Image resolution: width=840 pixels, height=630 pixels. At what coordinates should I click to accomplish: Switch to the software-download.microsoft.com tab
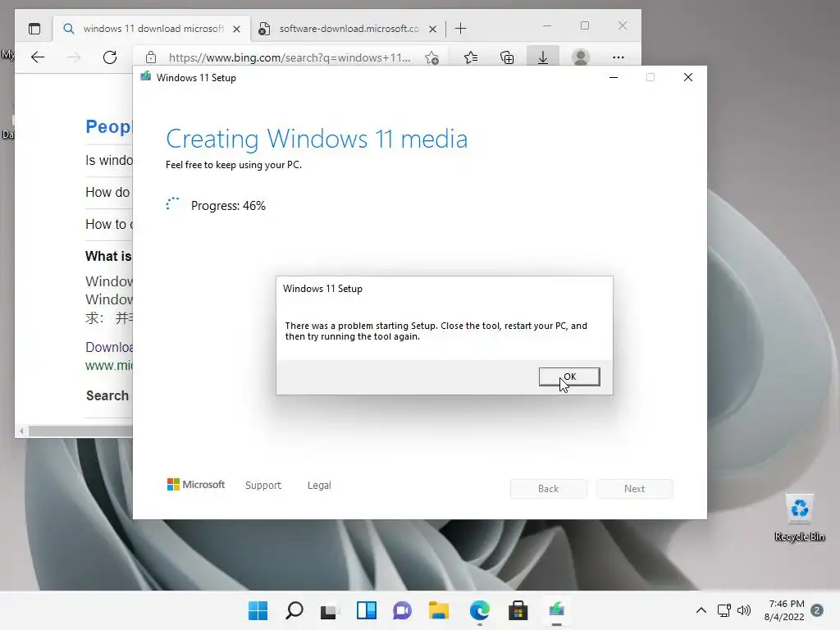click(x=348, y=29)
